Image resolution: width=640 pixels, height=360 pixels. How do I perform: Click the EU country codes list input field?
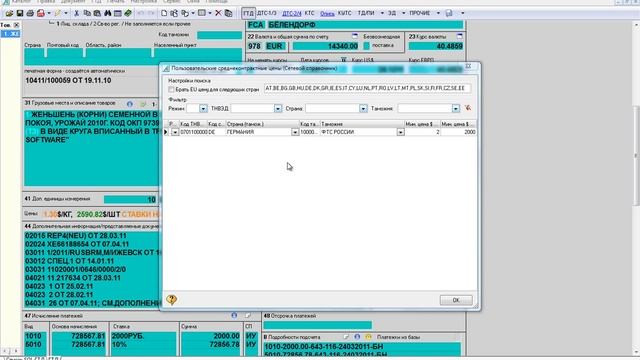[367, 88]
